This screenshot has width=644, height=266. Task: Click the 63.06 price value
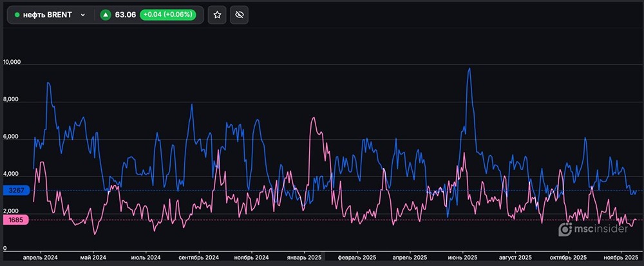click(x=124, y=15)
